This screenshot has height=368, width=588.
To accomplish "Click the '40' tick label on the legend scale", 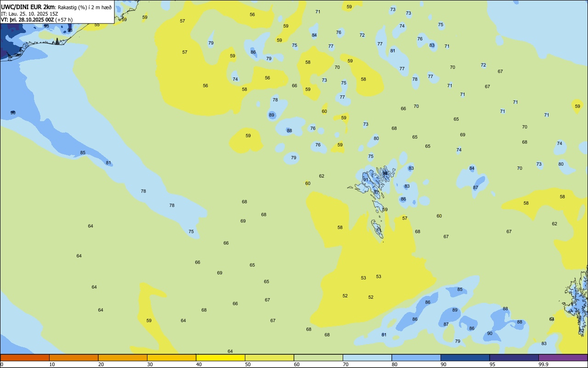I will (199, 364).
